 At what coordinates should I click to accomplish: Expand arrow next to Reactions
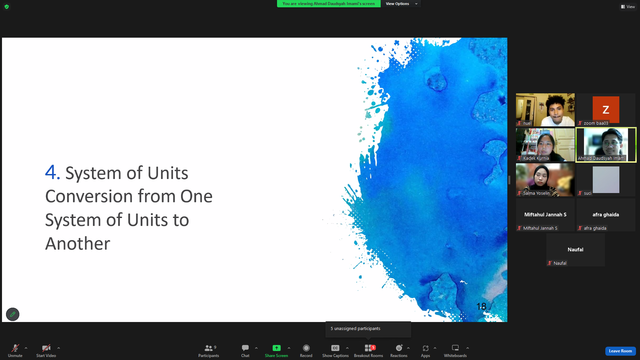click(x=409, y=348)
